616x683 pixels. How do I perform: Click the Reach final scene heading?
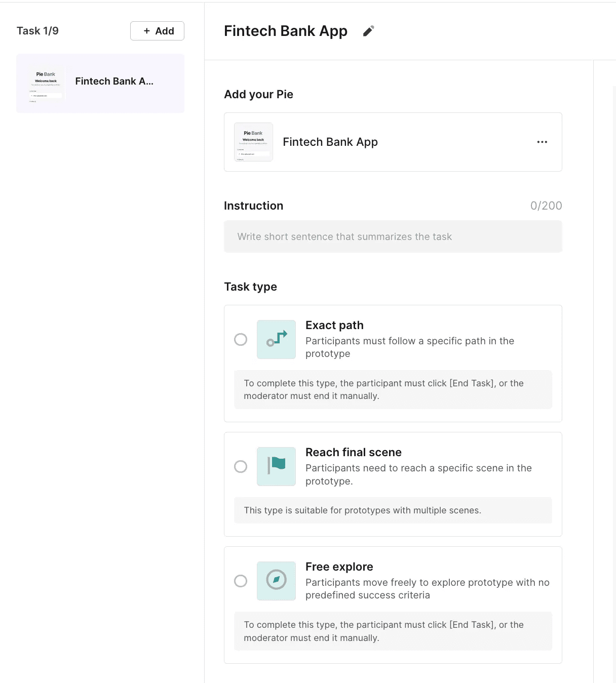[x=353, y=452]
